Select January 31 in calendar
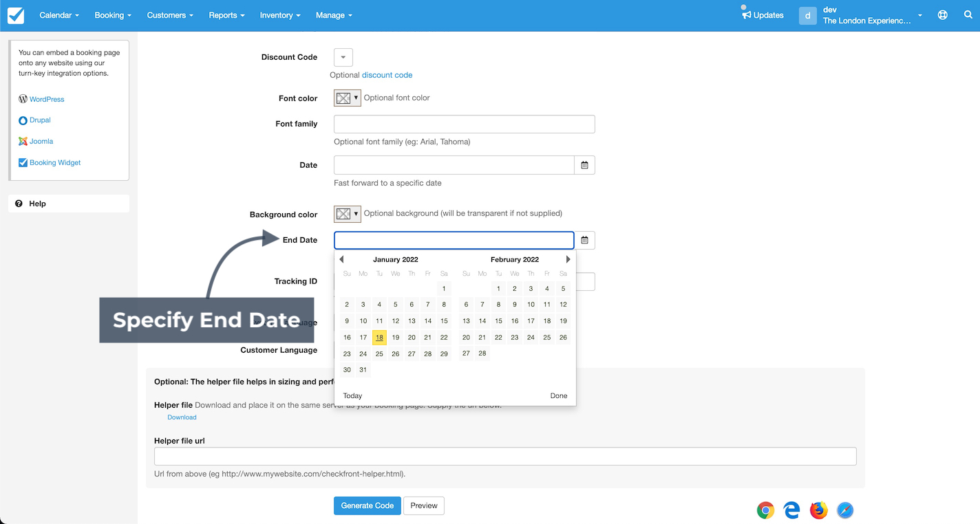The image size is (980, 524). [363, 369]
